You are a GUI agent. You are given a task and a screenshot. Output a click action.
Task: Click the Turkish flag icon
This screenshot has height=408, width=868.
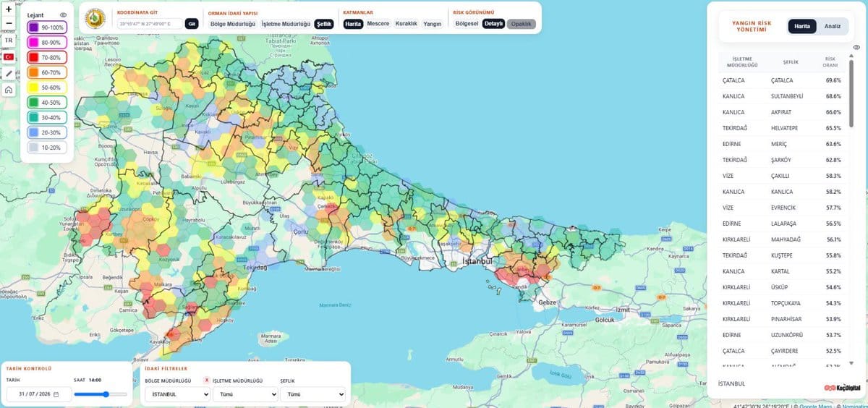tap(9, 56)
